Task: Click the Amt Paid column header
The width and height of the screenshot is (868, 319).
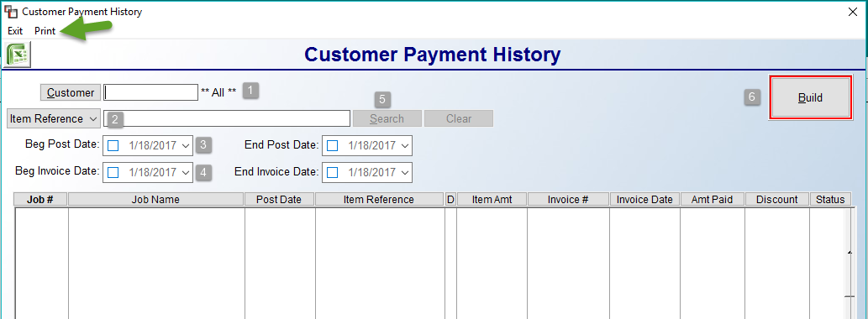Action: click(x=713, y=200)
